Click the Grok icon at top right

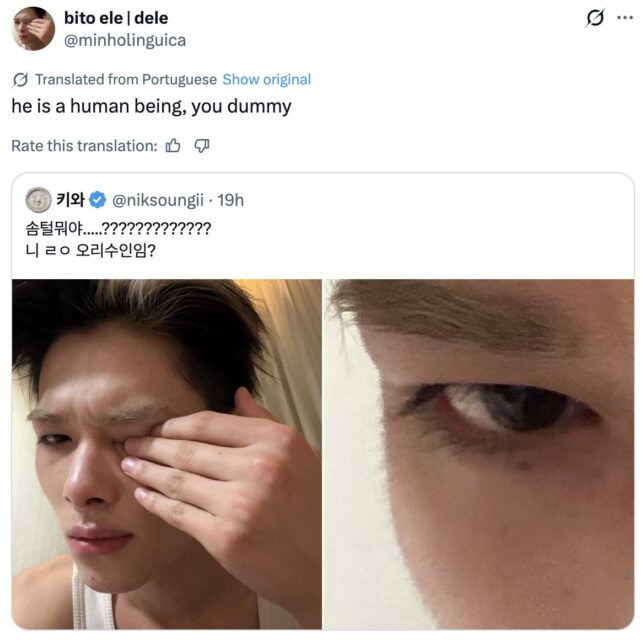[595, 18]
